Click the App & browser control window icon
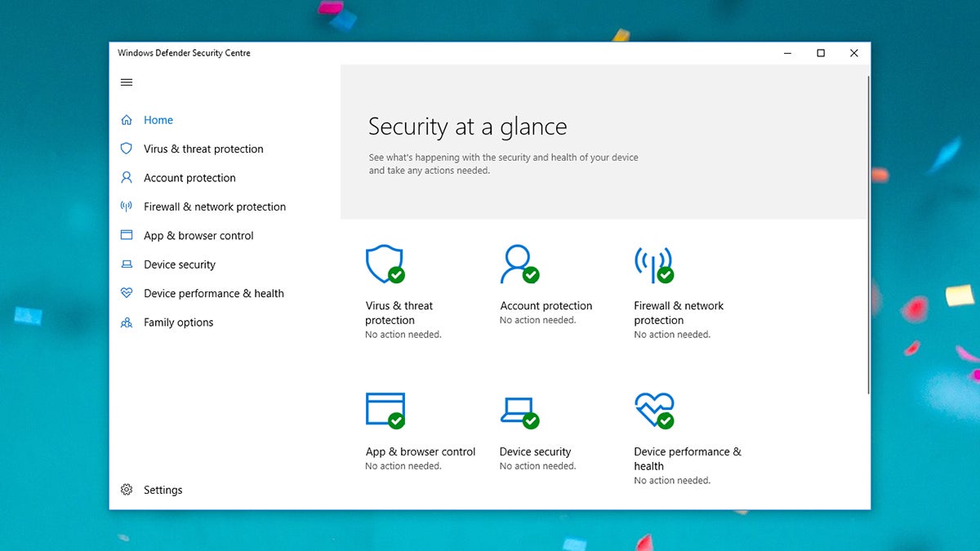980x551 pixels. (x=385, y=410)
